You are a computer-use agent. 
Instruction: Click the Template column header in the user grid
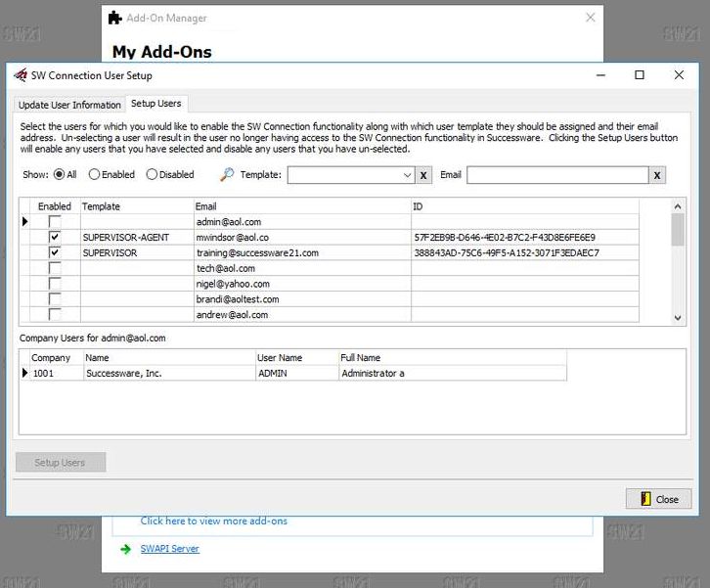tap(137, 206)
